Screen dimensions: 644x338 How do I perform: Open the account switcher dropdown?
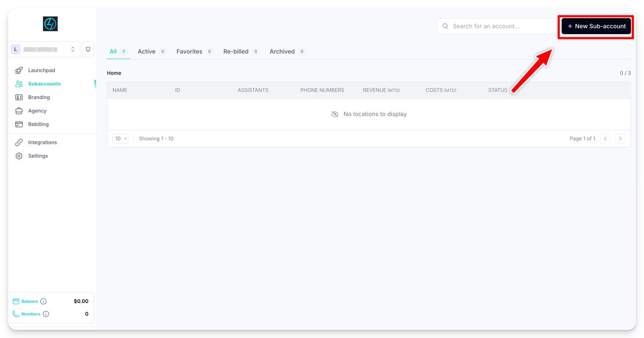(x=45, y=49)
